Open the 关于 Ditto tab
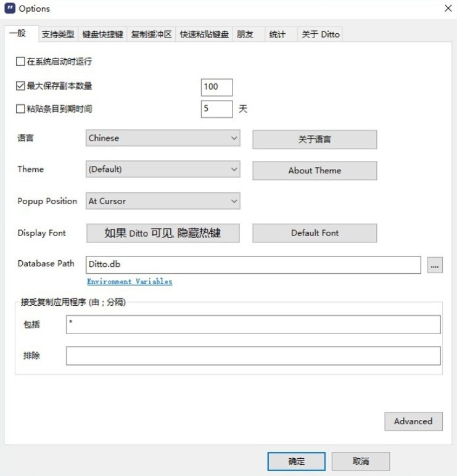 point(320,35)
